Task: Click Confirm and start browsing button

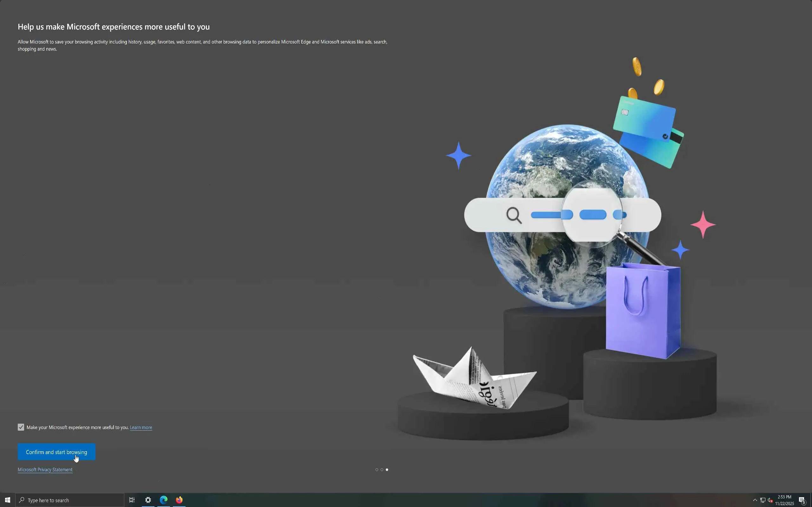Action: 56,452
